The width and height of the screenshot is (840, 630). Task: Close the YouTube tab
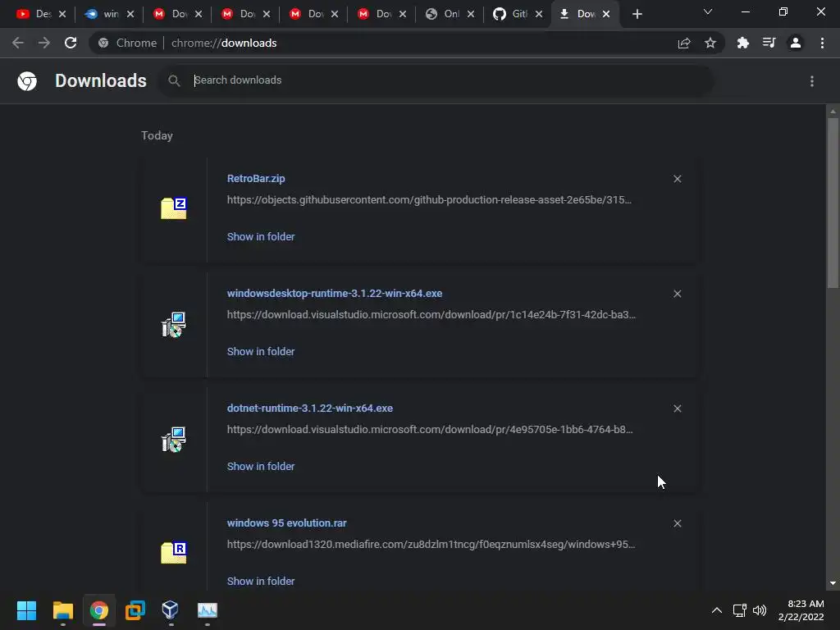coord(62,14)
